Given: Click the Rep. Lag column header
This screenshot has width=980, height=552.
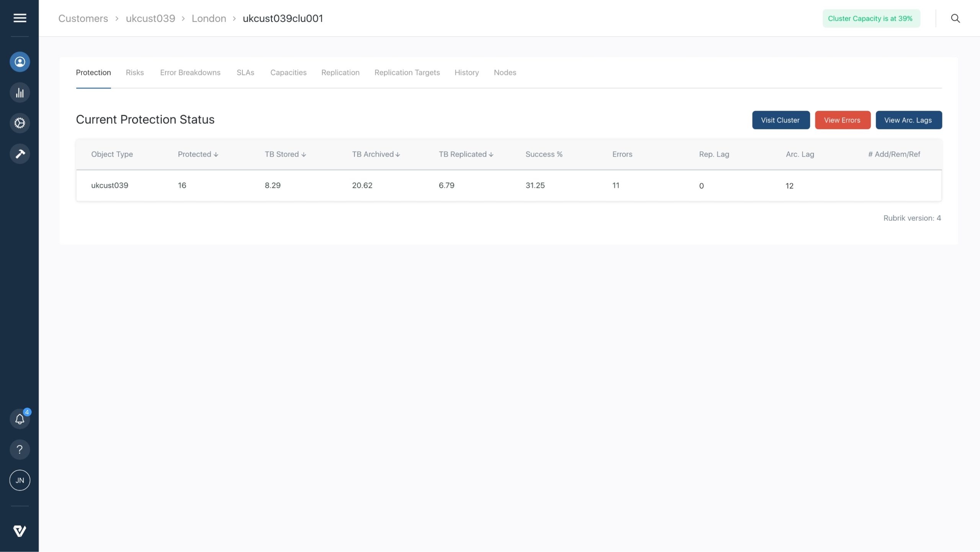Looking at the screenshot, I should click(x=714, y=154).
